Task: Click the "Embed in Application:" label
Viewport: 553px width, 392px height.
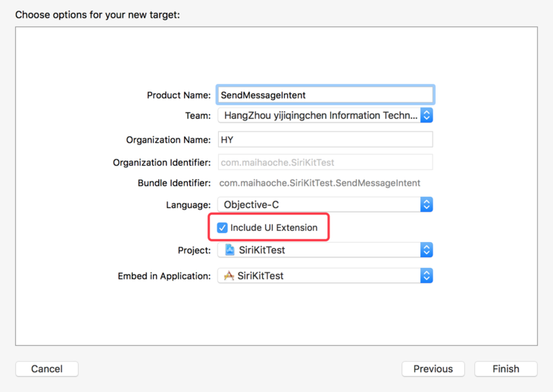Action: click(164, 276)
